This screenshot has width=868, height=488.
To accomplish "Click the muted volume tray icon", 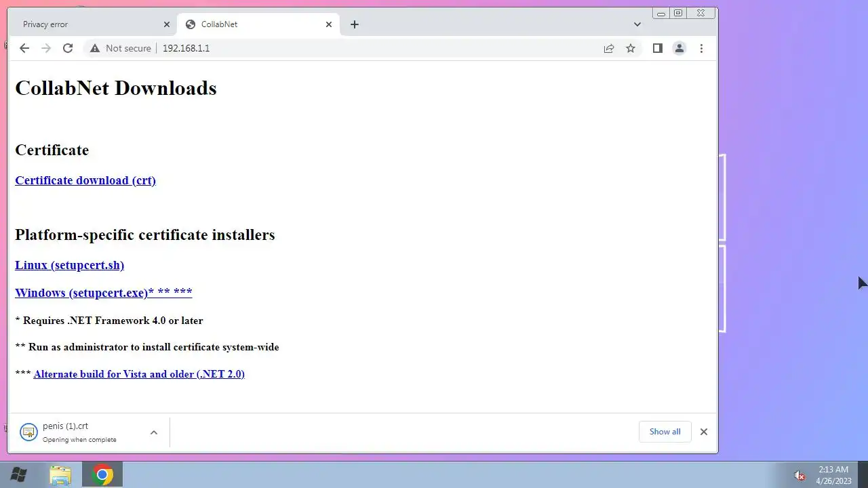I will click(800, 476).
